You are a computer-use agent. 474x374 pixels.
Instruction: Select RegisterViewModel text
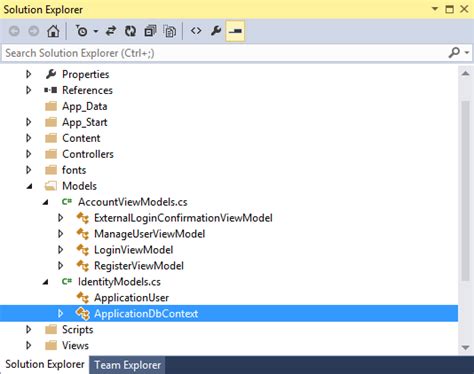[139, 266]
